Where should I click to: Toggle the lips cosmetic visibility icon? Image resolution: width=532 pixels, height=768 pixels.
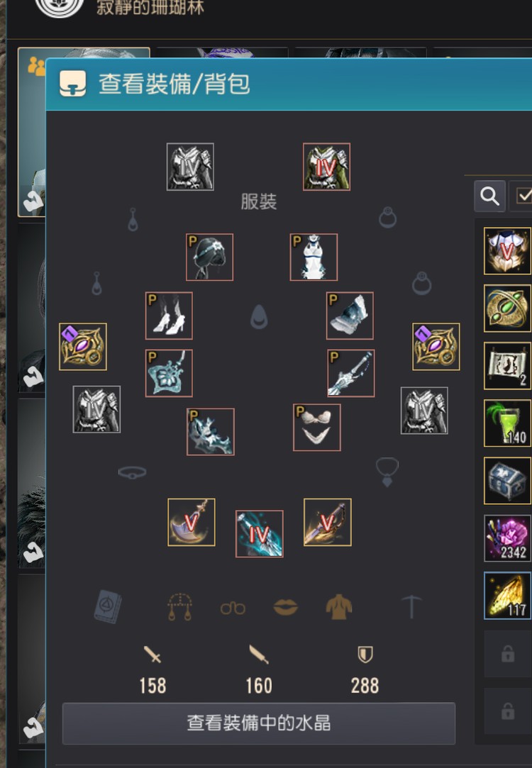click(x=286, y=607)
